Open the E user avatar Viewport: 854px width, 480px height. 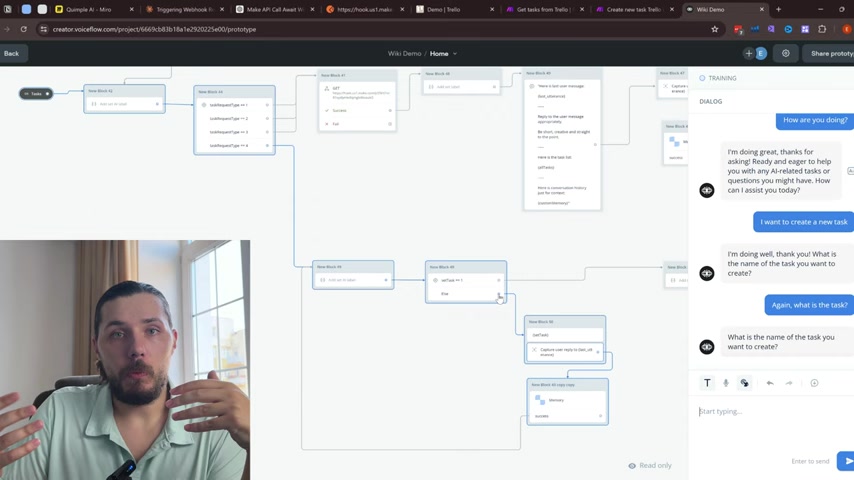pos(761,53)
